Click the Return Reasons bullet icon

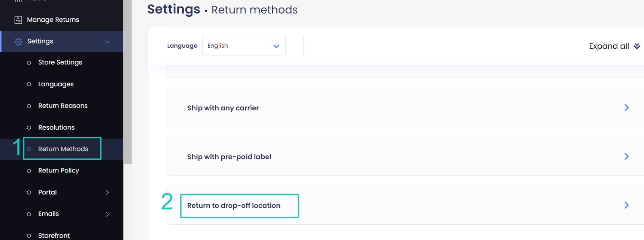tap(29, 106)
